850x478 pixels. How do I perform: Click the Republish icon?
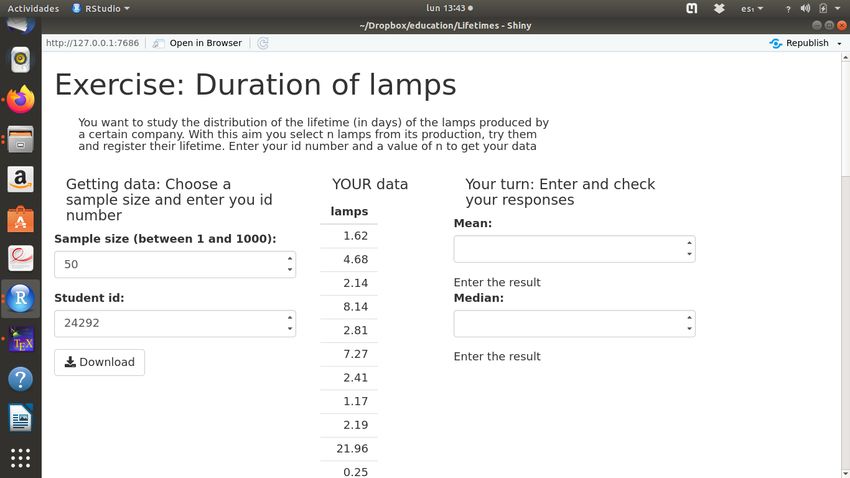pyautogui.click(x=776, y=43)
